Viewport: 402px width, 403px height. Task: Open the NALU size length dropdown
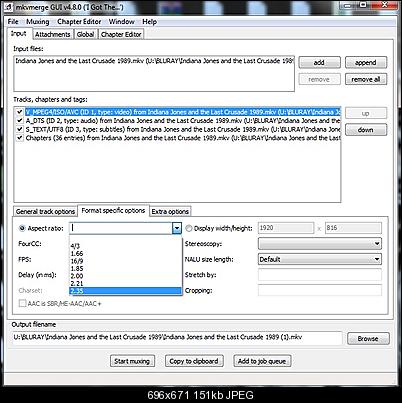pyautogui.click(x=320, y=259)
